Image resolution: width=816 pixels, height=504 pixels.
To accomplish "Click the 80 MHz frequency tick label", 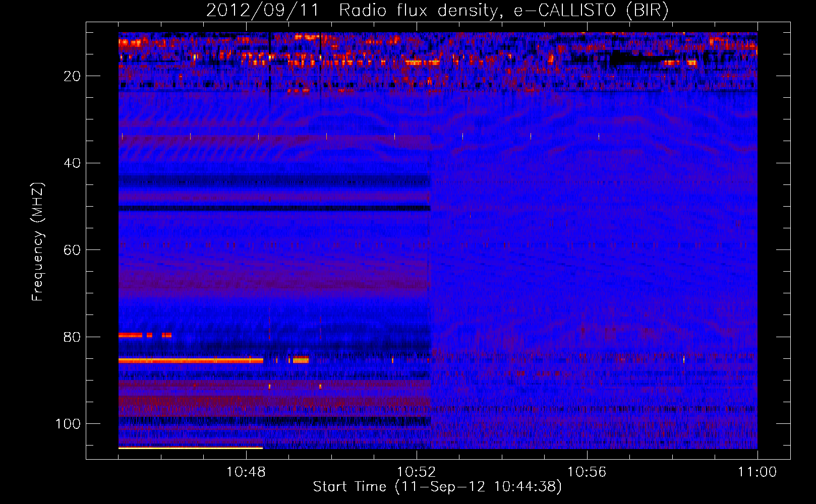I will click(73, 337).
